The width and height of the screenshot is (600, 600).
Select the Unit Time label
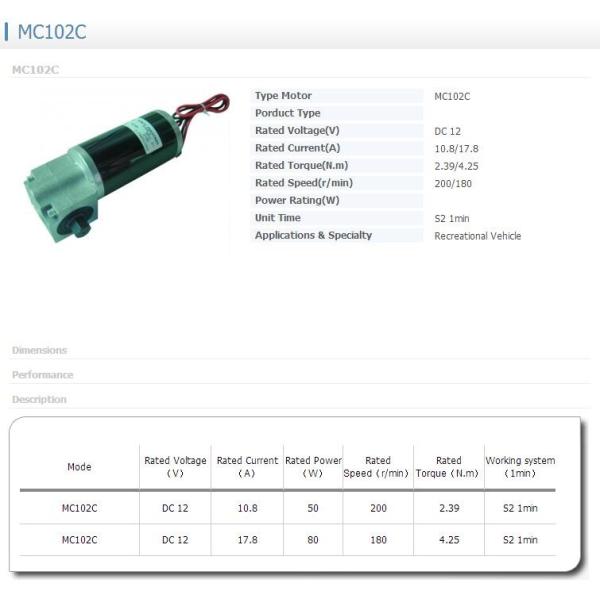tap(278, 218)
